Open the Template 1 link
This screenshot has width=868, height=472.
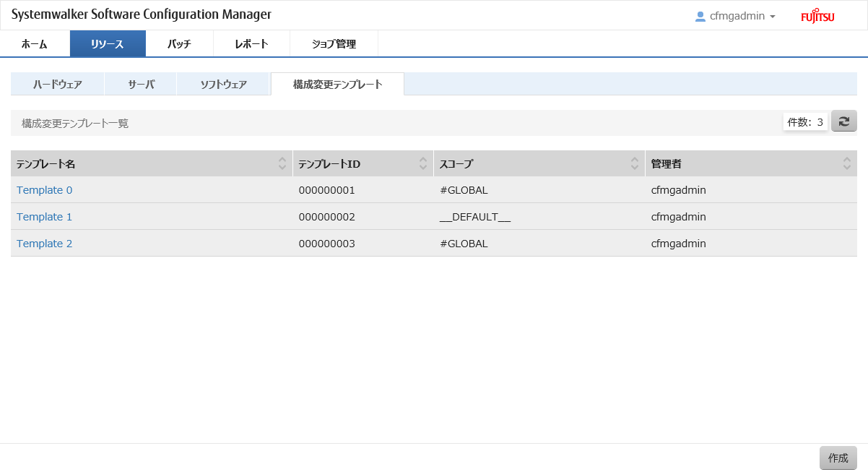click(x=44, y=217)
